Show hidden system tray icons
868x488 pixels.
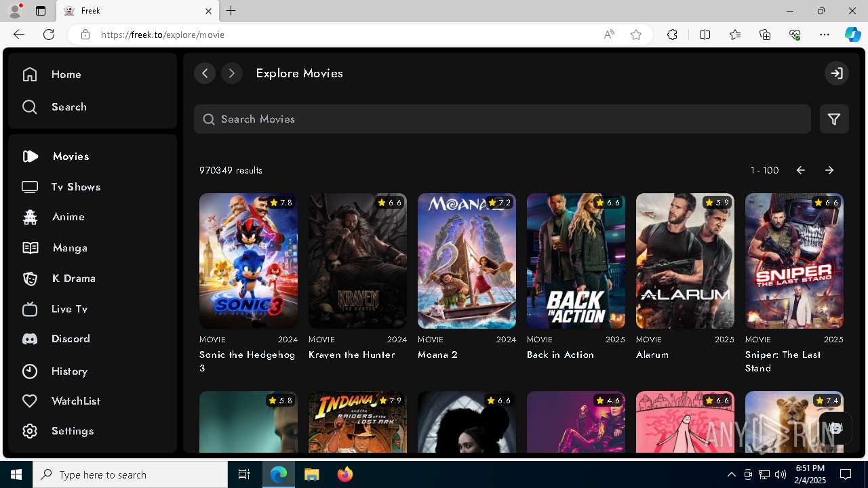pos(731,474)
